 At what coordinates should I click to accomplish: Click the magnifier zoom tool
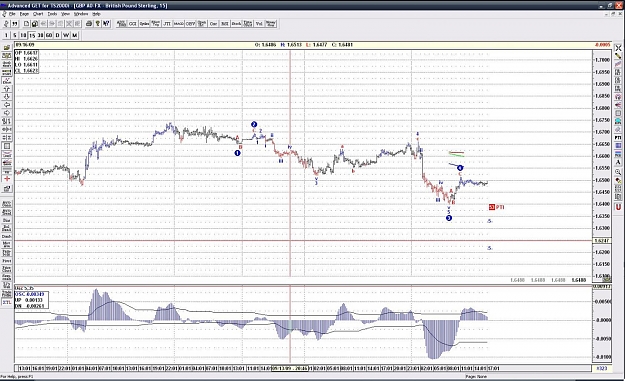618,172
